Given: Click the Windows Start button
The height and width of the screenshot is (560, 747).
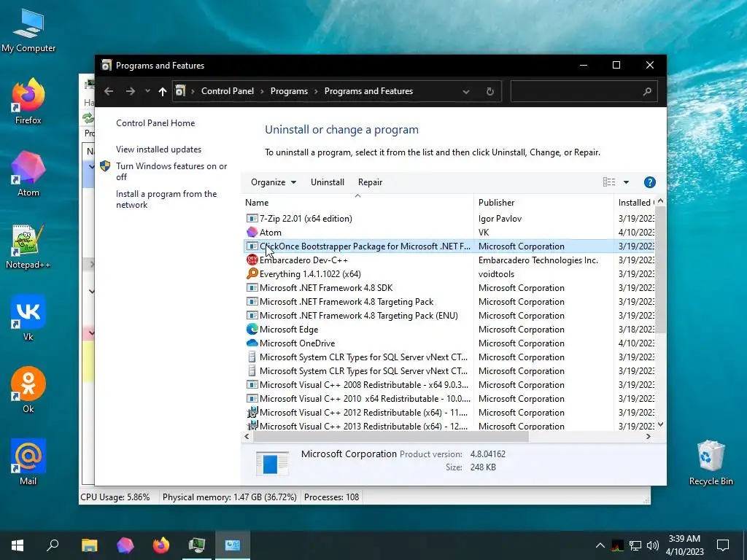Looking at the screenshot, I should tap(18, 545).
